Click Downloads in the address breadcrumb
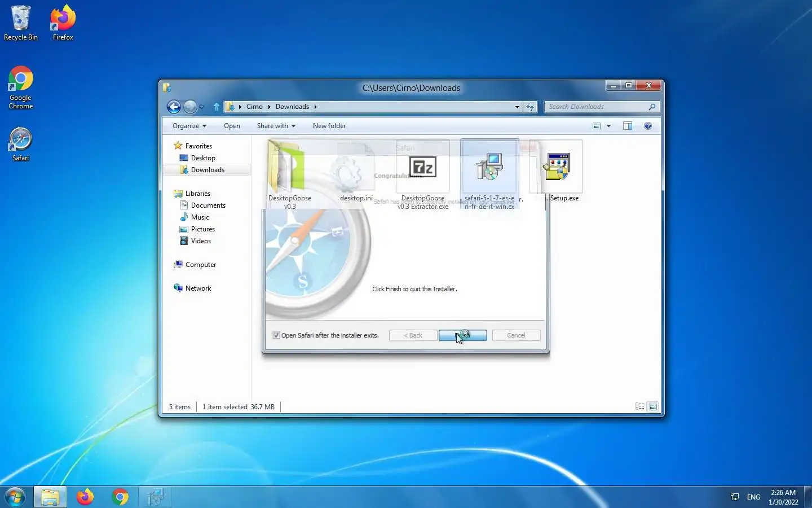This screenshot has width=812, height=508. (292, 107)
